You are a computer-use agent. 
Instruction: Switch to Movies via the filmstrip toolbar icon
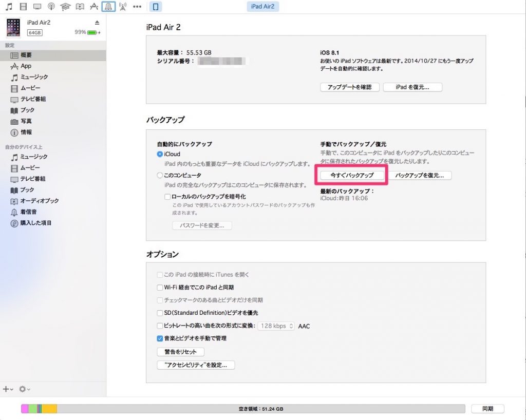tap(23, 6)
